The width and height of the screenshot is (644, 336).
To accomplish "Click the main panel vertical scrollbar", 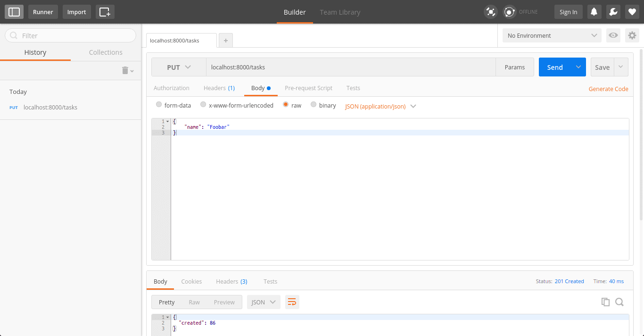I will (x=641, y=134).
